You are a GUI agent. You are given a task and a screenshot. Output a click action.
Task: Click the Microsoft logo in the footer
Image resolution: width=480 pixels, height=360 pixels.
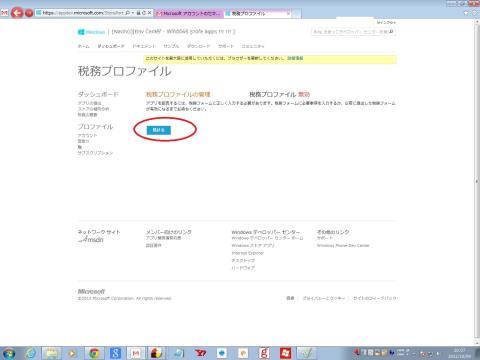coord(91,291)
